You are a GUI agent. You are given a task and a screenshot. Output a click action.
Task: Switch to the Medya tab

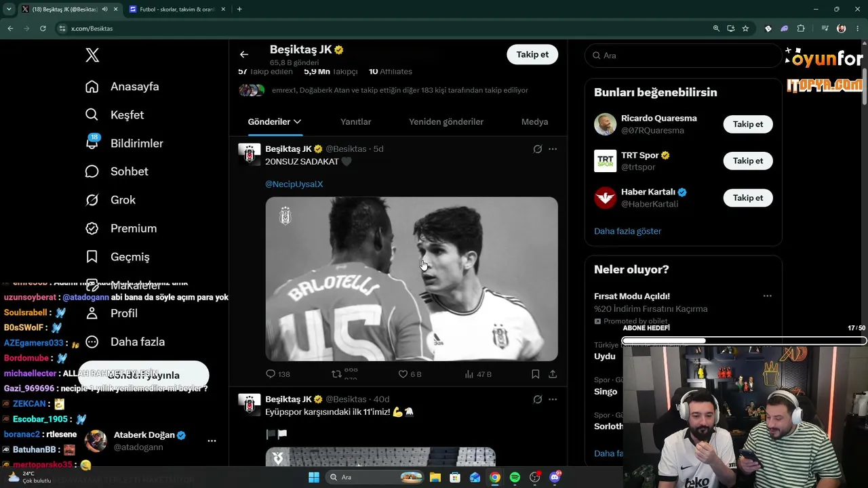pos(534,122)
